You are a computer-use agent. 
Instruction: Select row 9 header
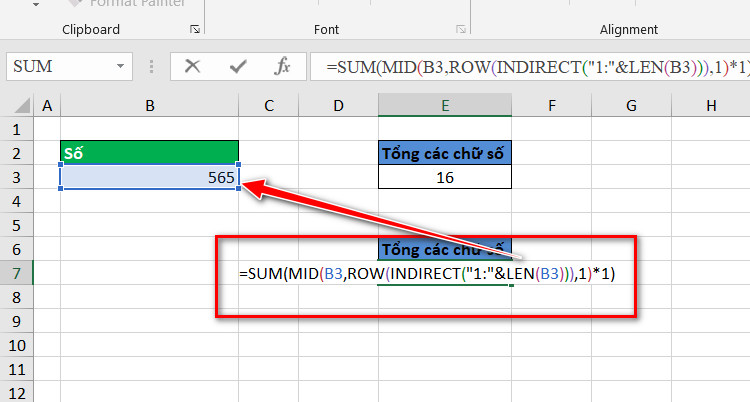[x=17, y=321]
